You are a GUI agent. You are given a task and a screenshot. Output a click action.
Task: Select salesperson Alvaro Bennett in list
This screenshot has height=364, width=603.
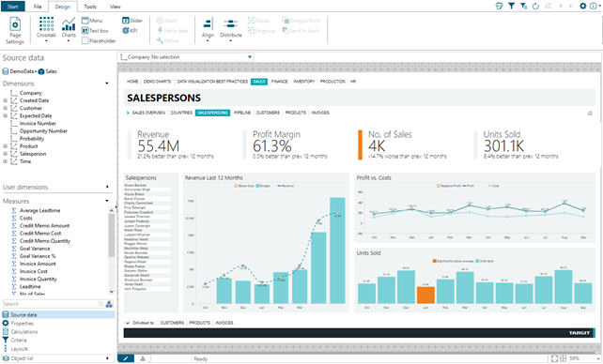[135, 185]
